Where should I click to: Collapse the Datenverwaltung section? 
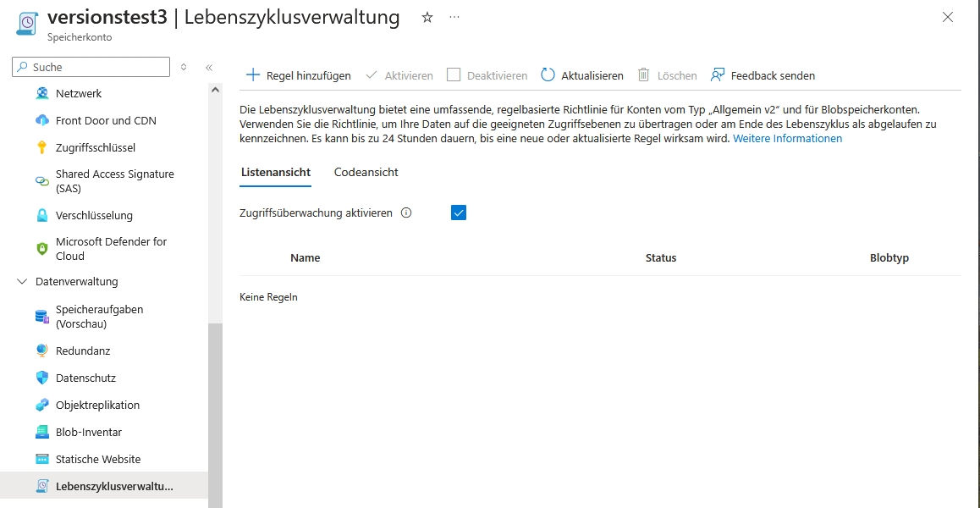(22, 281)
